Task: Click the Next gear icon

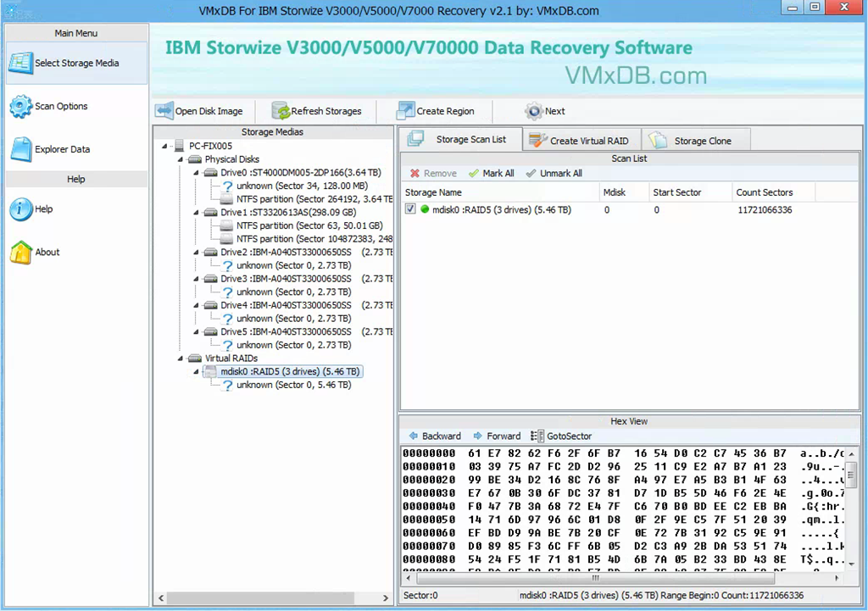Action: [x=534, y=111]
